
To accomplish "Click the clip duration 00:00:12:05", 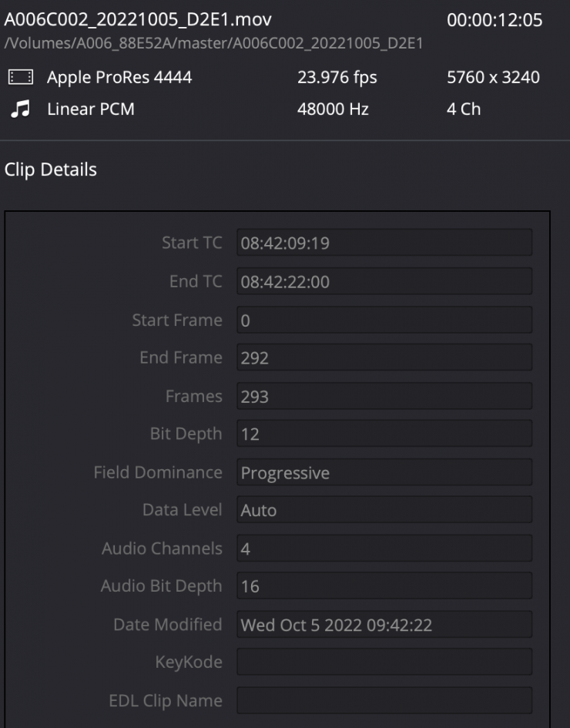I will coord(495,20).
